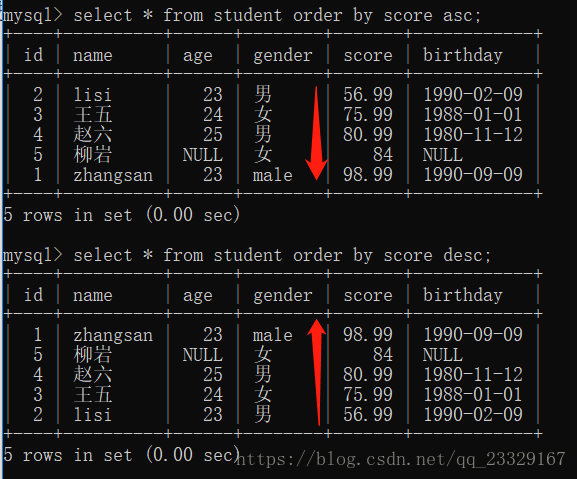Click birthday 1990-02-09 in the asc table
Viewport: 577px width, 479px height.
[x=473, y=95]
